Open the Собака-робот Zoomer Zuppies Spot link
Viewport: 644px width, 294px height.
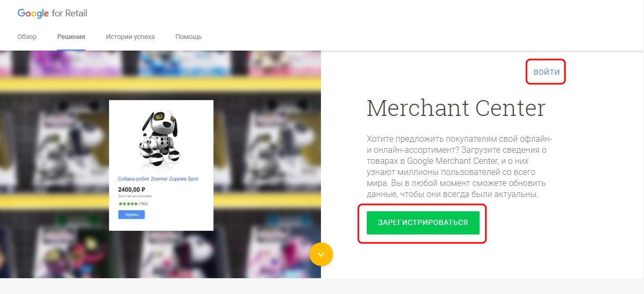tap(158, 179)
